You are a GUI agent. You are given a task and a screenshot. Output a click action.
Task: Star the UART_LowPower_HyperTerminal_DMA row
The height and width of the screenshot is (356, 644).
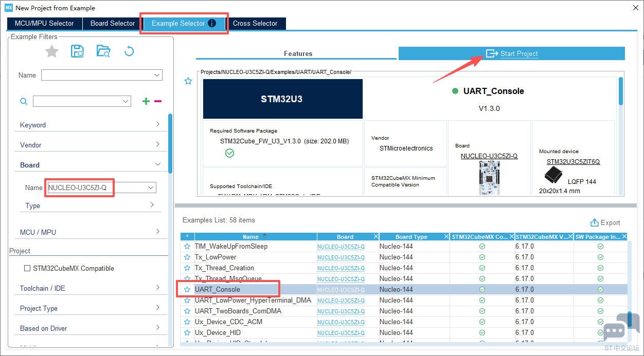coord(187,300)
